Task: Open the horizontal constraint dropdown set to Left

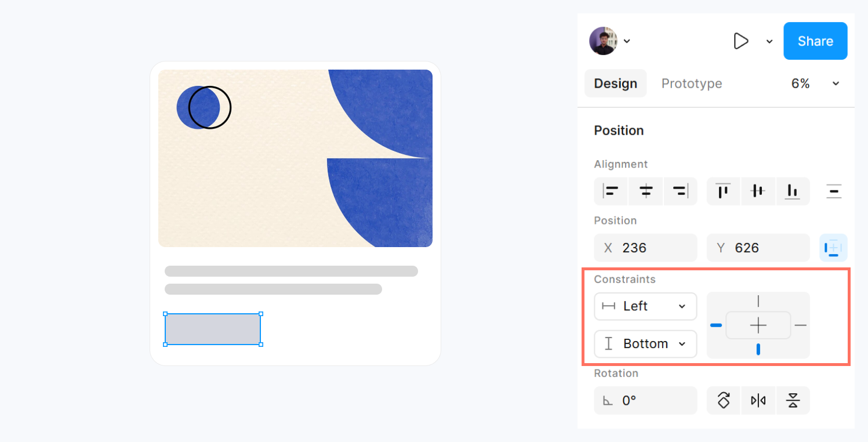Action: [x=645, y=306]
